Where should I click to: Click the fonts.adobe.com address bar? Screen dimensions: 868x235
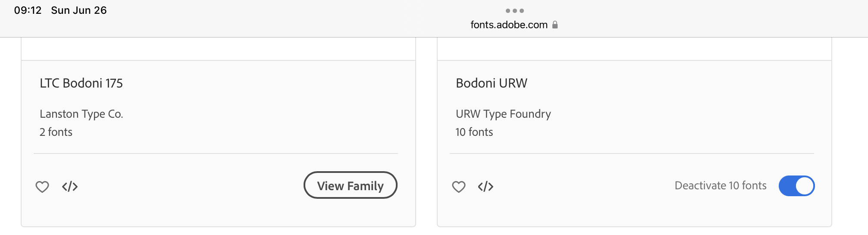509,25
